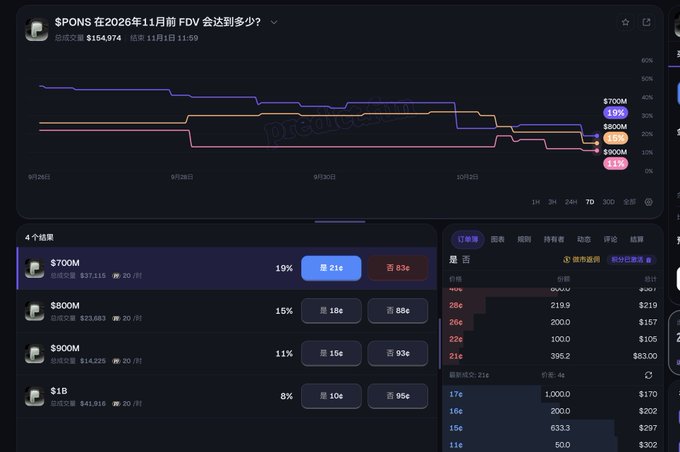This screenshot has width=680, height=452.
Task: Set chart range to 1H
Action: (x=536, y=202)
